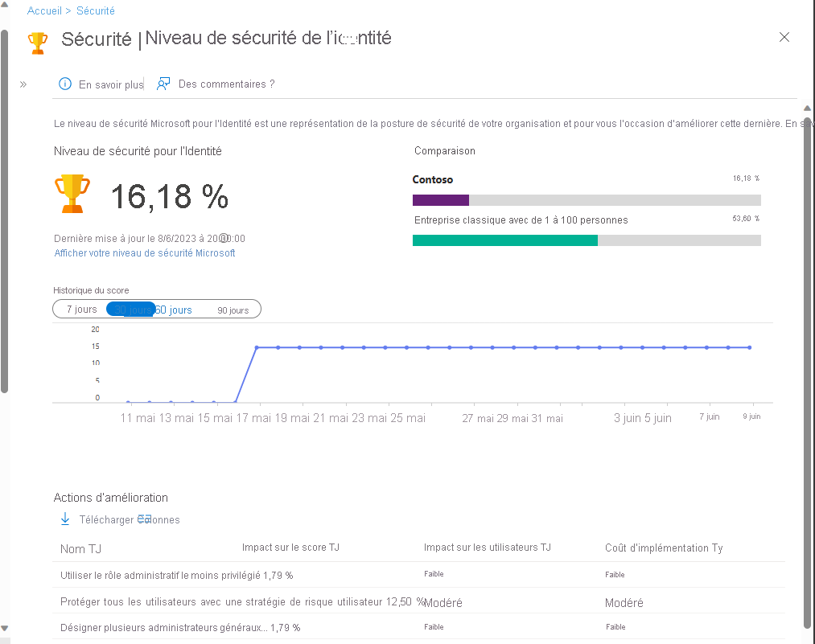This screenshot has width=815, height=644.
Task: Click the X icon to close the page
Action: [x=784, y=37]
